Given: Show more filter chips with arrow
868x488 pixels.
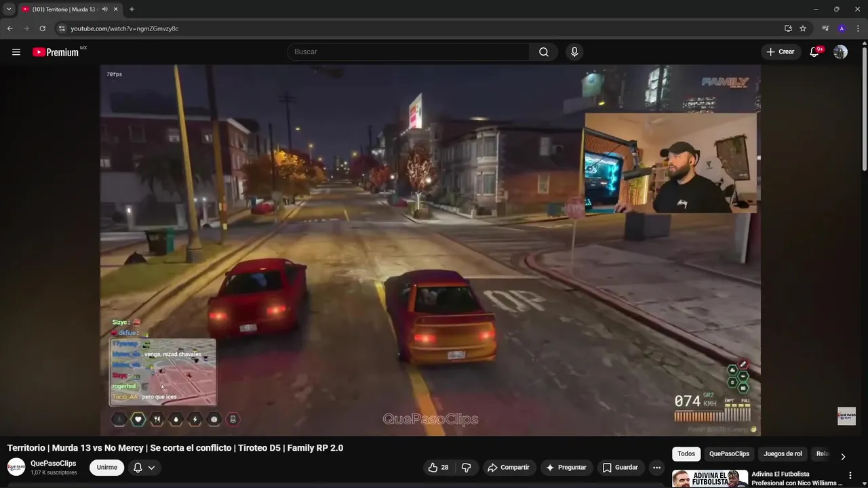Looking at the screenshot, I should point(843,456).
